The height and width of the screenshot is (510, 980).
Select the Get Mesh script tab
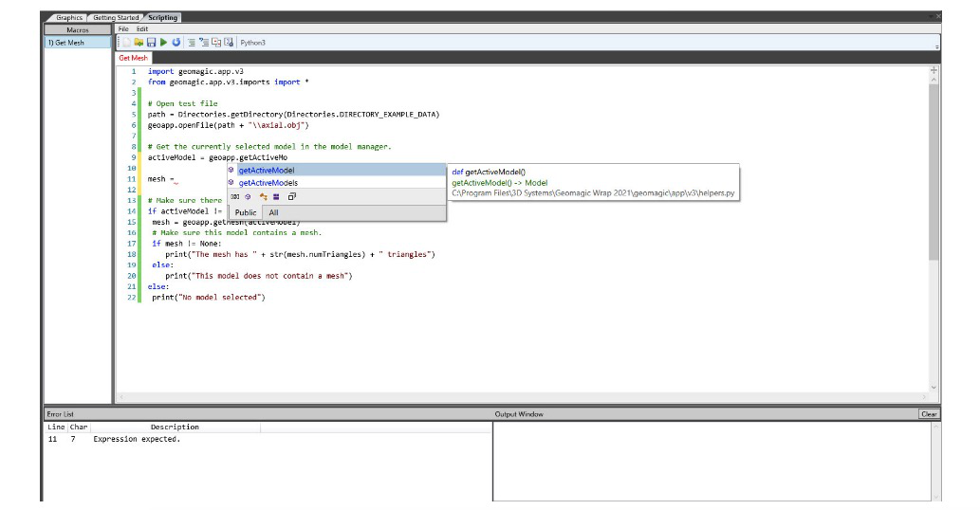[133, 58]
